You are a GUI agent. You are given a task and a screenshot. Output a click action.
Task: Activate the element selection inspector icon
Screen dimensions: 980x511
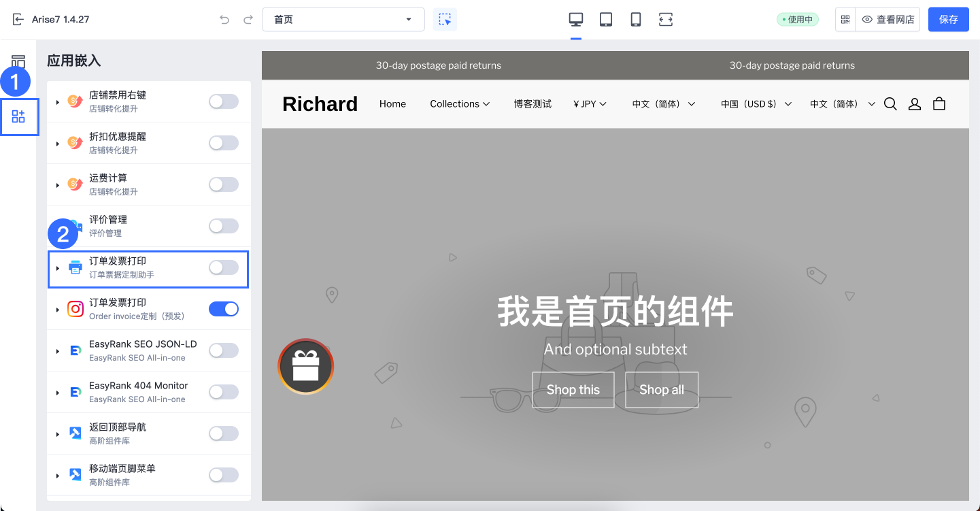[445, 20]
